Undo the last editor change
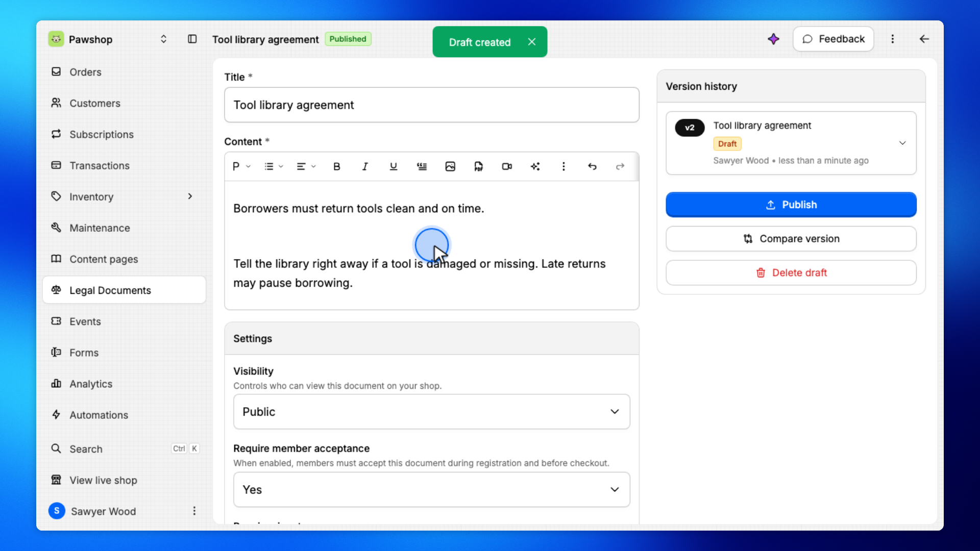This screenshot has width=980, height=551. [x=592, y=166]
